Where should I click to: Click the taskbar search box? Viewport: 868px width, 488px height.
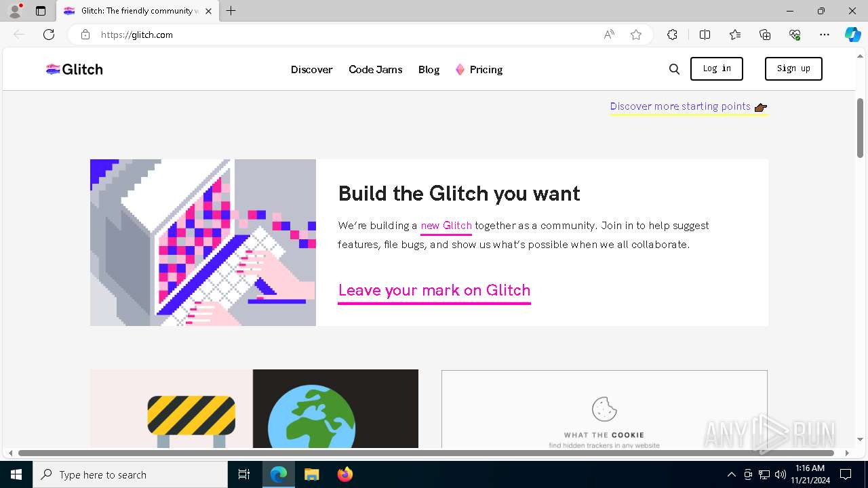[x=130, y=474]
